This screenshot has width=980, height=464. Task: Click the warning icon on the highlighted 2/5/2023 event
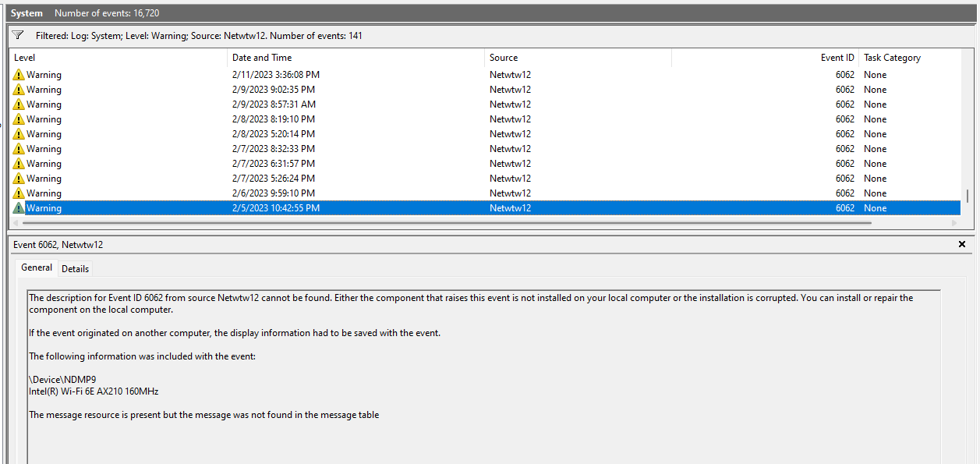[x=18, y=207]
